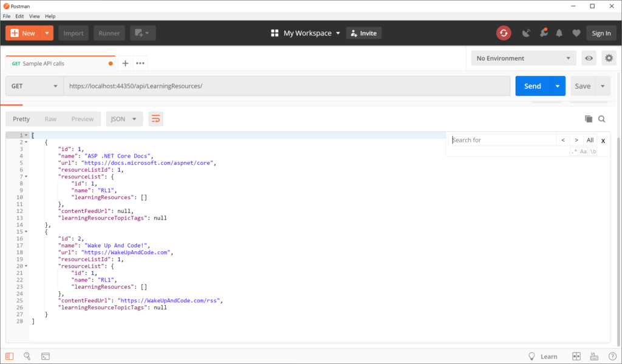
Task: Toggle whole word \b search option
Action: pyautogui.click(x=593, y=151)
